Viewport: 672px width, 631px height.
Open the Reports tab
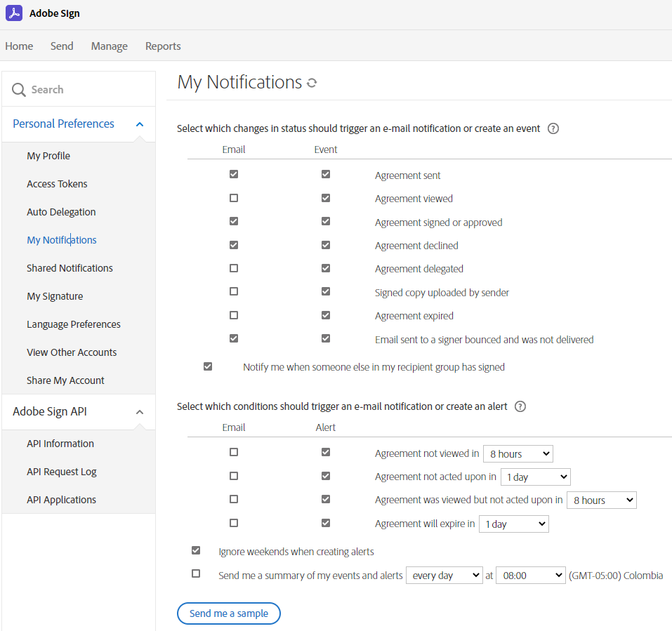[x=162, y=46]
